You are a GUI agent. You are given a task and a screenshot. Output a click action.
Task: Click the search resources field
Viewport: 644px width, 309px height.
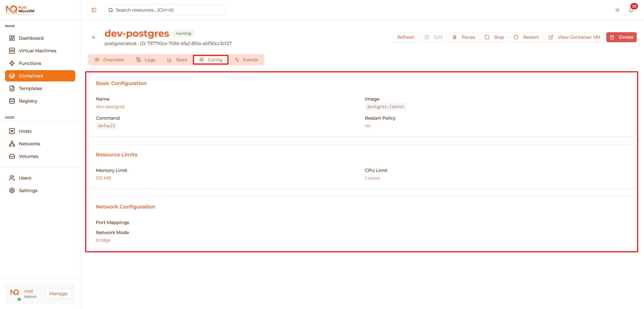tap(165, 10)
